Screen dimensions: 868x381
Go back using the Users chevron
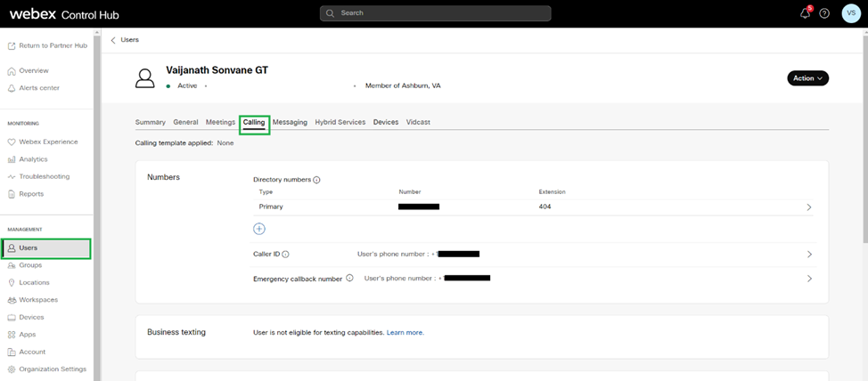[113, 40]
